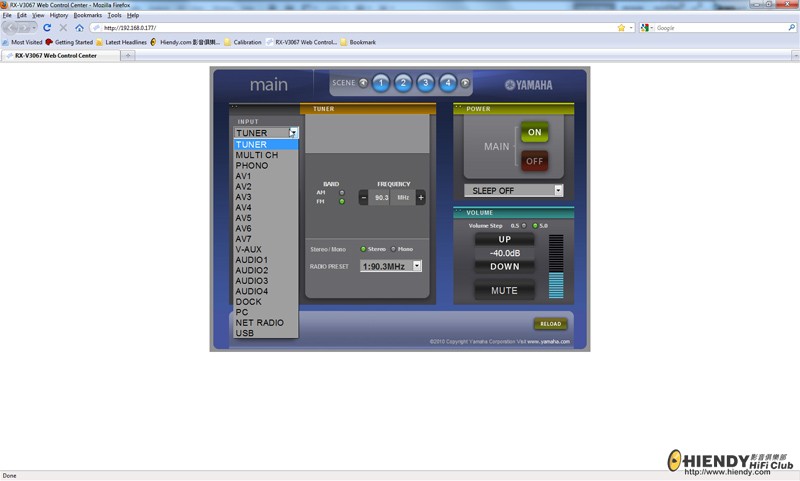800x481 pixels.
Task: Open the Edit menu
Action: coord(21,15)
